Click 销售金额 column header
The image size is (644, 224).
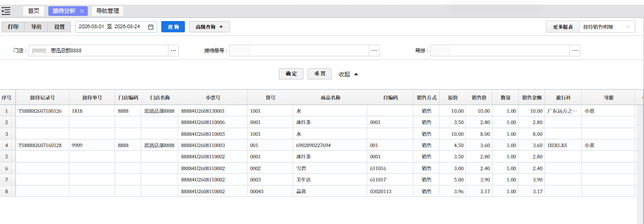(532, 97)
